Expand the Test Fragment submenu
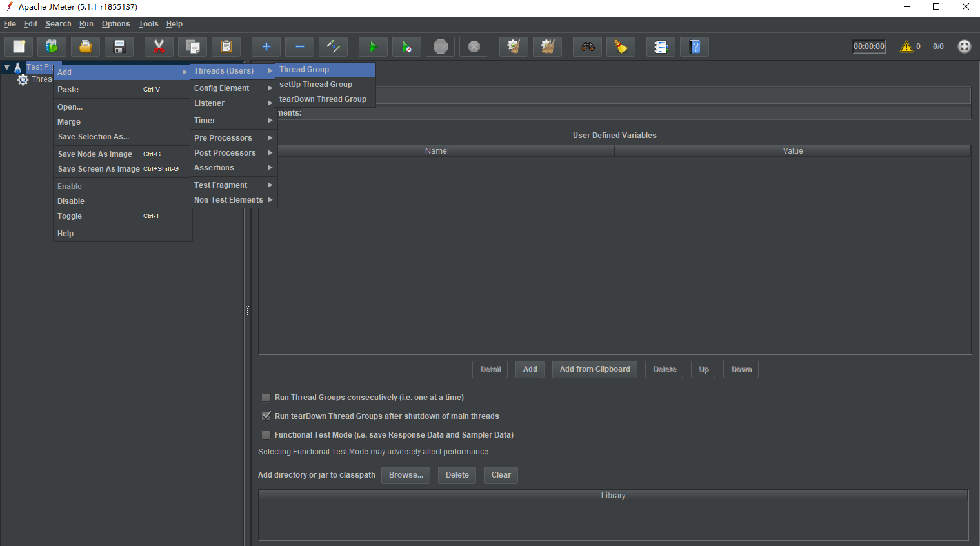Screen dimensions: 980x546 click(x=234, y=185)
